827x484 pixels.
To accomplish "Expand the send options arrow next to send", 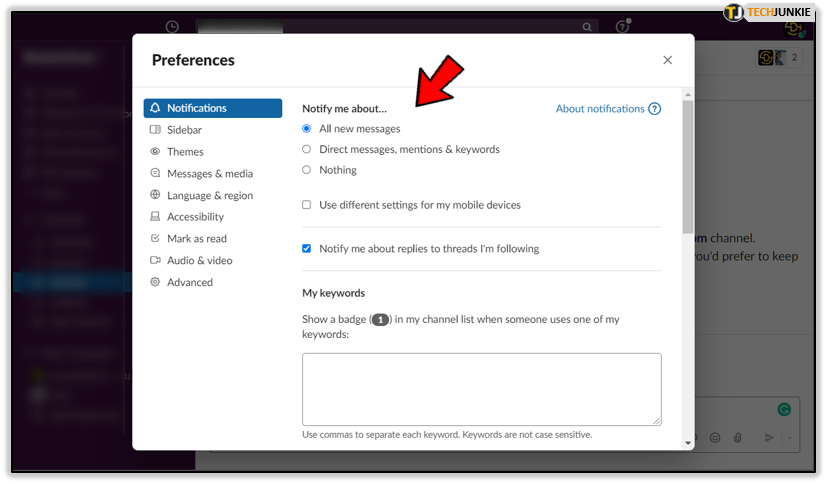I will click(789, 438).
